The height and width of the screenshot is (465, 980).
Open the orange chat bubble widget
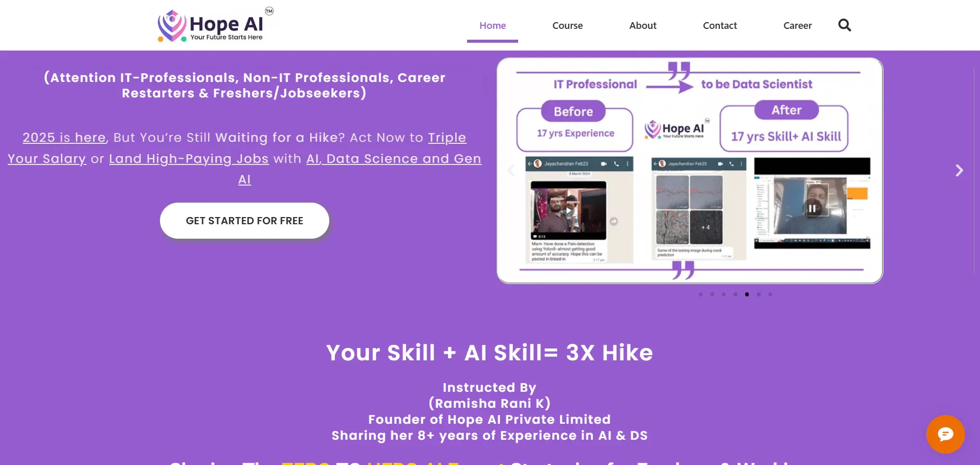point(945,435)
